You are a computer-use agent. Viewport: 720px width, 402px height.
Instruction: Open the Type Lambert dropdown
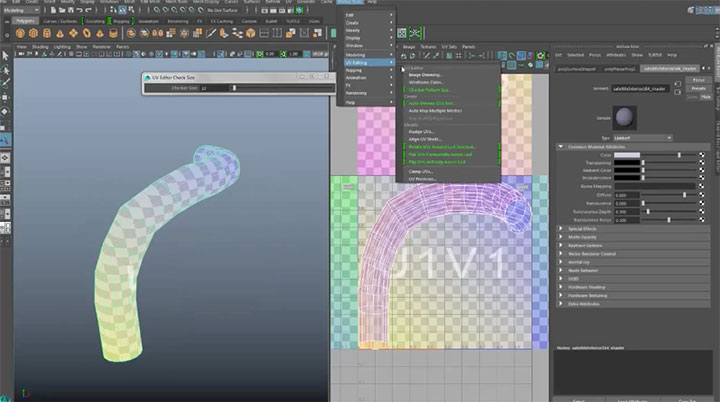(643, 138)
